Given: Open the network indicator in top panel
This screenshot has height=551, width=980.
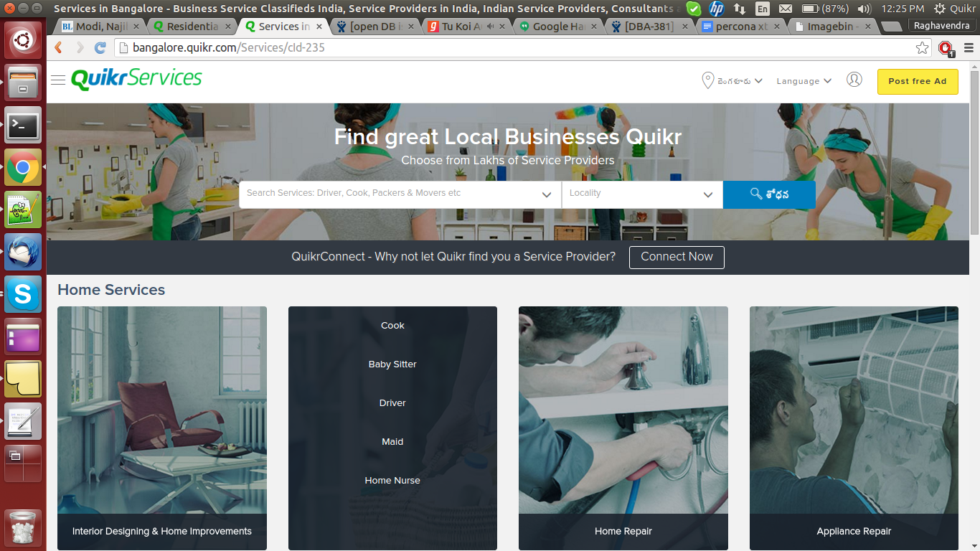Looking at the screenshot, I should pos(740,9).
